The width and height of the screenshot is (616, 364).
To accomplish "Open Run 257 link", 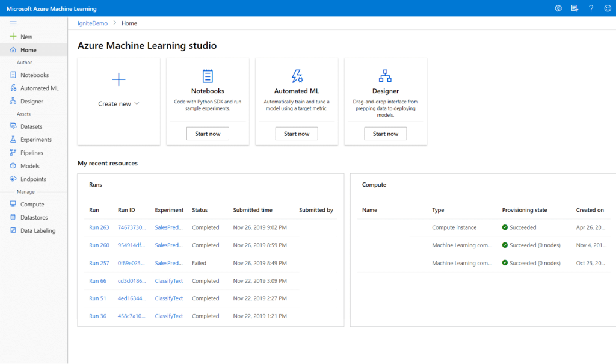I will (99, 263).
